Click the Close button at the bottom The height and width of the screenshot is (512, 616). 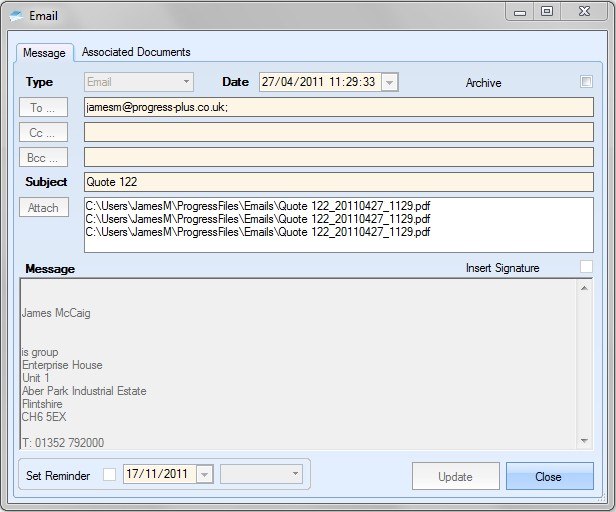click(x=548, y=476)
